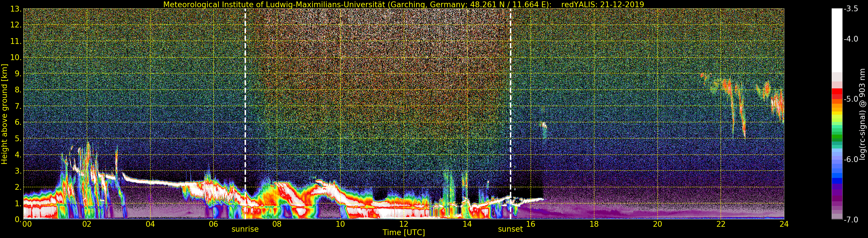Viewport: 868px width, 238px height.
Task: Click the '24' tick on the time axis
Action: click(784, 224)
